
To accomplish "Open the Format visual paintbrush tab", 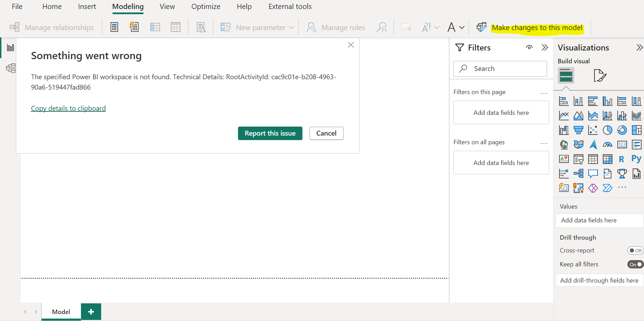I will [600, 75].
